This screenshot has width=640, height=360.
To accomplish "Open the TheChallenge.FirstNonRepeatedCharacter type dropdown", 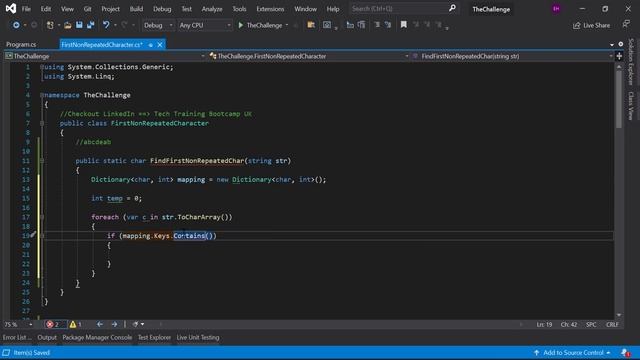I will (309, 56).
